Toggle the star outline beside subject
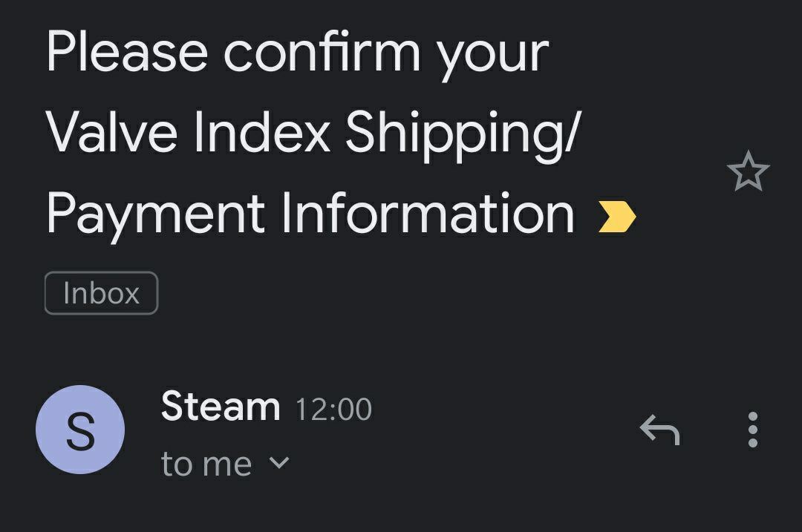The image size is (802, 532). 748,171
